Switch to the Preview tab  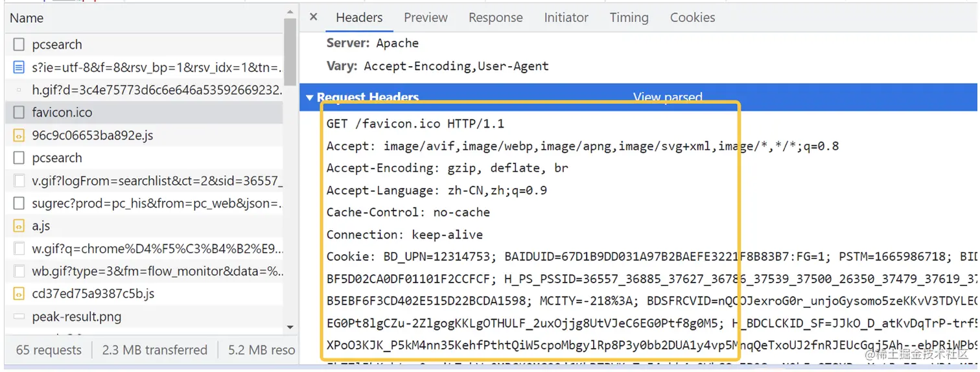pos(426,17)
